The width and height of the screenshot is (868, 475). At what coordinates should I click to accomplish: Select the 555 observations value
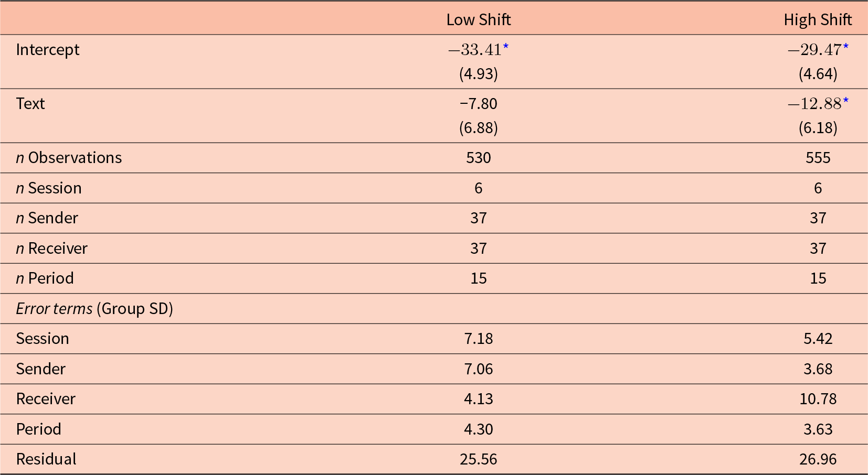pos(818,158)
